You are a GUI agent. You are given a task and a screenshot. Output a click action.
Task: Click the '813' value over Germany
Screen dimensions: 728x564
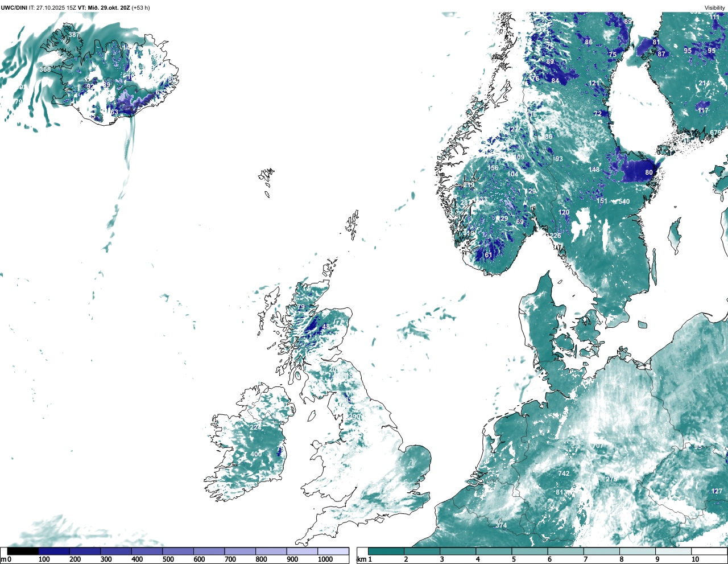(x=561, y=492)
